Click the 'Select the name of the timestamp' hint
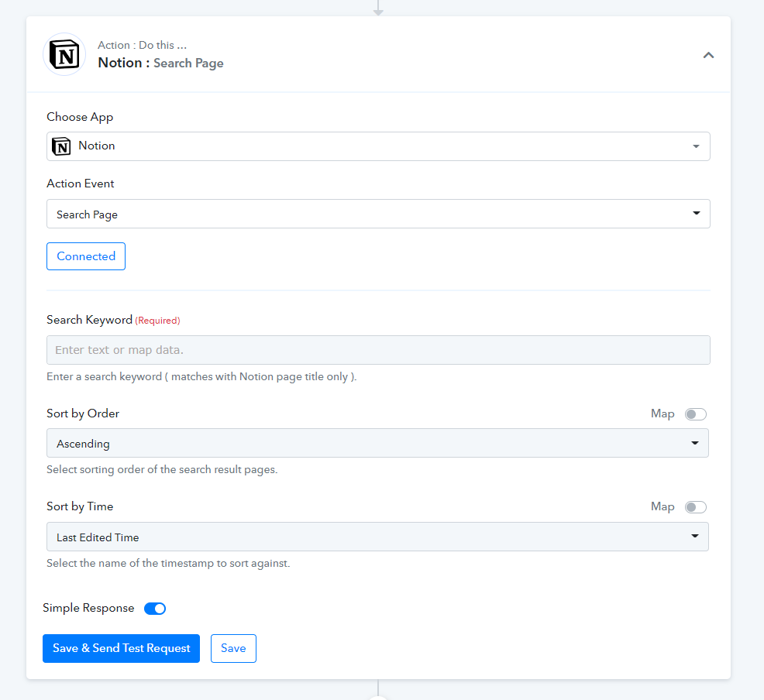This screenshot has width=764, height=700. click(x=169, y=563)
